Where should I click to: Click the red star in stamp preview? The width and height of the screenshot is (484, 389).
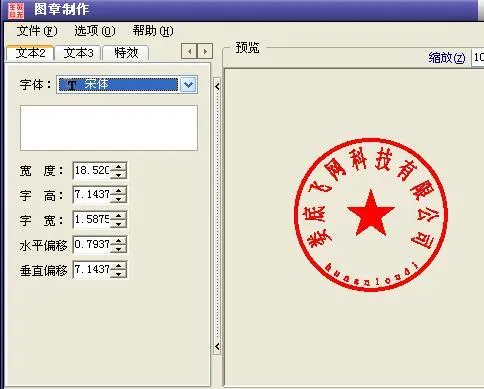pos(371,213)
